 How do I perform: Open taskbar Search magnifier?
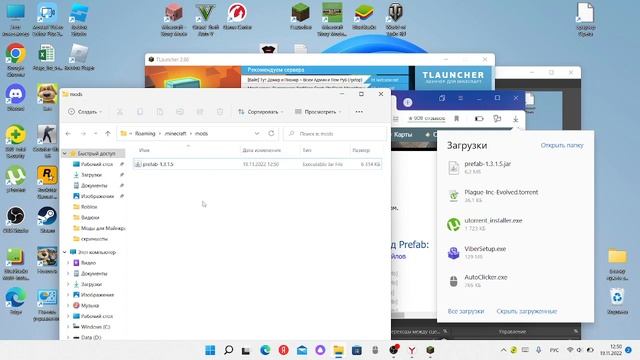[229, 350]
